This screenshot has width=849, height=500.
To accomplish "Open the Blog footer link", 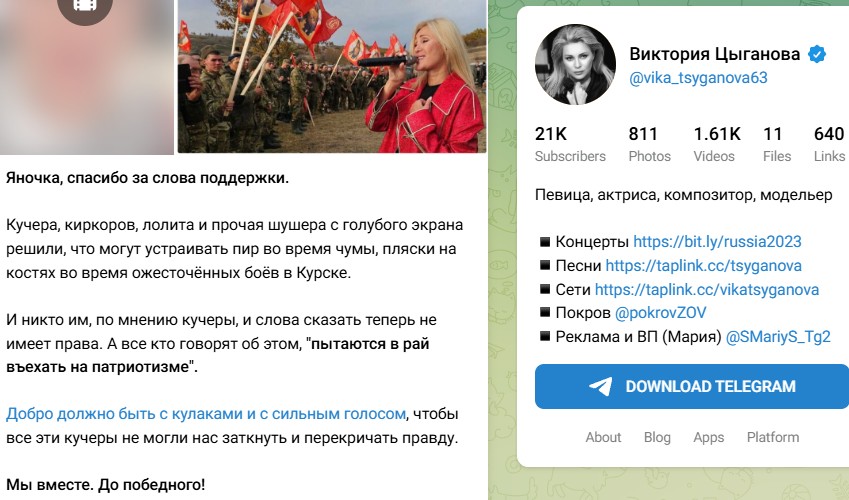I will pos(657,437).
